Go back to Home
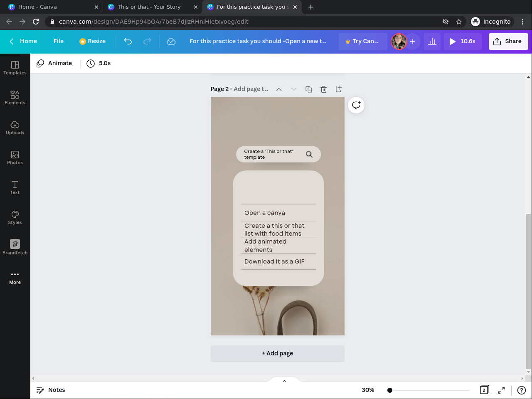This screenshot has width=532, height=399. pyautogui.click(x=23, y=41)
